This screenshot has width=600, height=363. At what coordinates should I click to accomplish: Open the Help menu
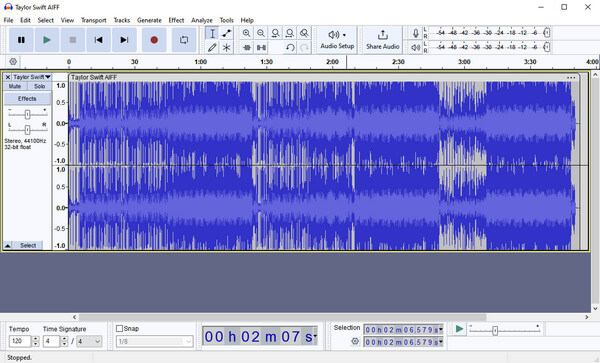pyautogui.click(x=247, y=20)
